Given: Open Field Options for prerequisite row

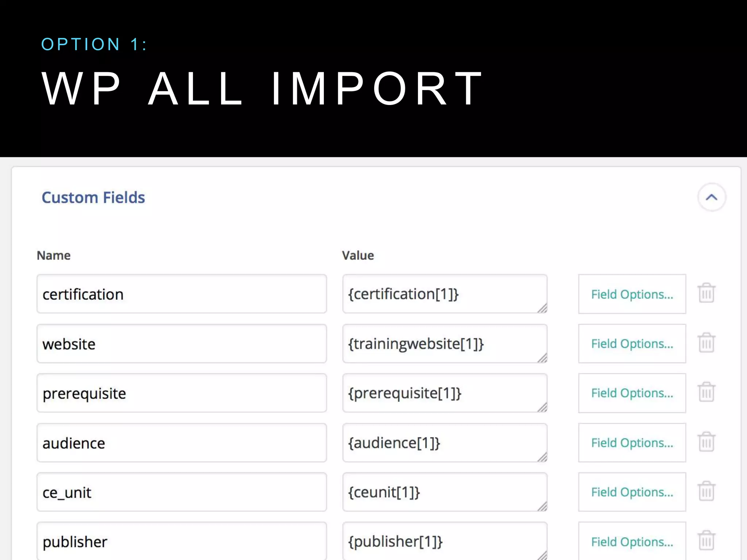Looking at the screenshot, I should click(x=632, y=393).
